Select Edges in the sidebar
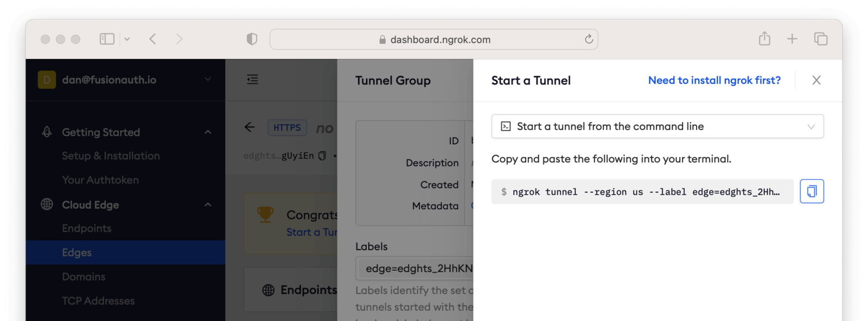Image resolution: width=868 pixels, height=321 pixels. tap(125, 253)
